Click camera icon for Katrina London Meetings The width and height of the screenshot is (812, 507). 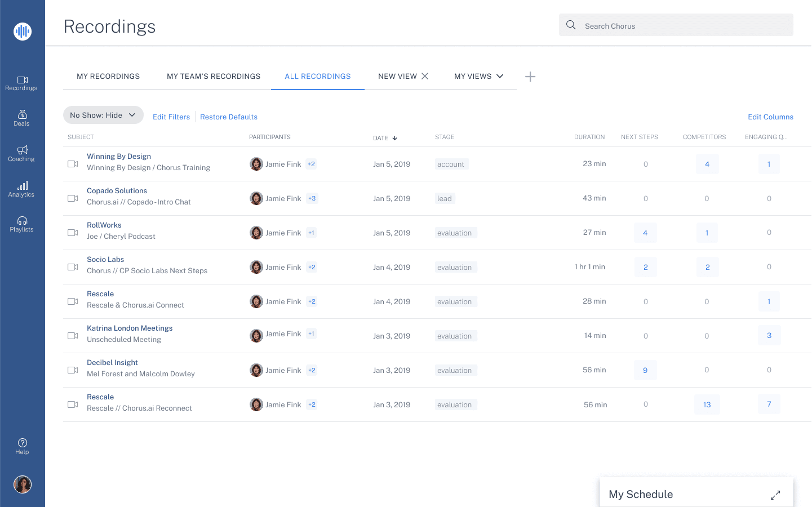click(73, 336)
